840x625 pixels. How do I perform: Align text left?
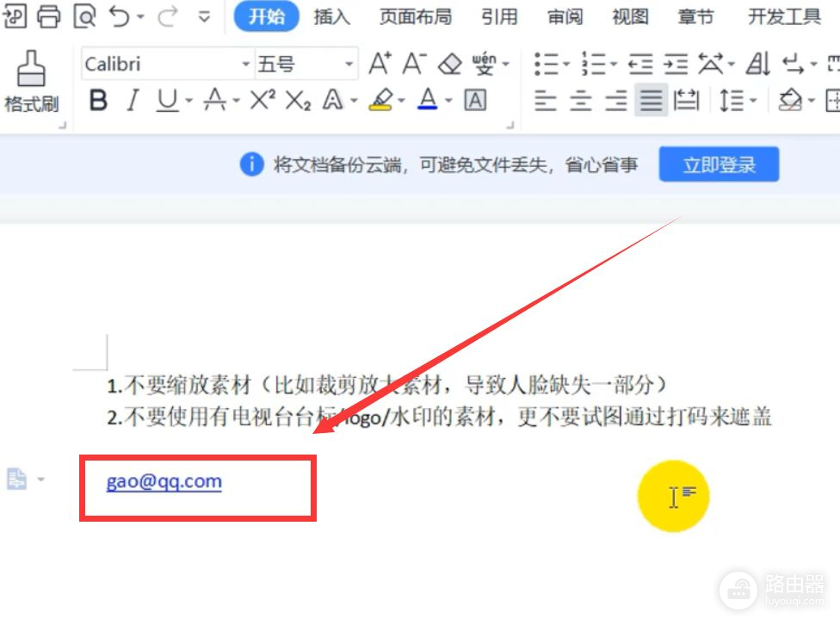pos(546,100)
